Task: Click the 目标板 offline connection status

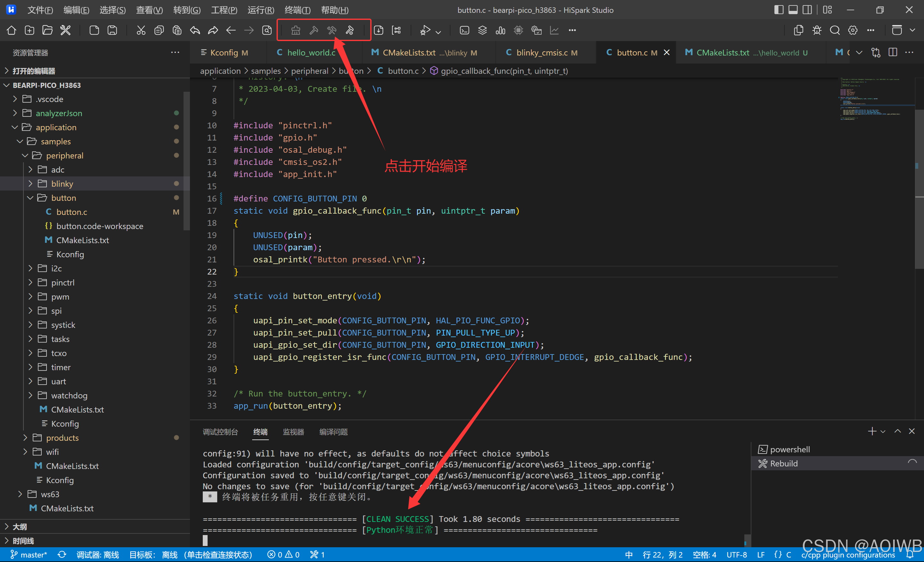Action: tap(191, 555)
